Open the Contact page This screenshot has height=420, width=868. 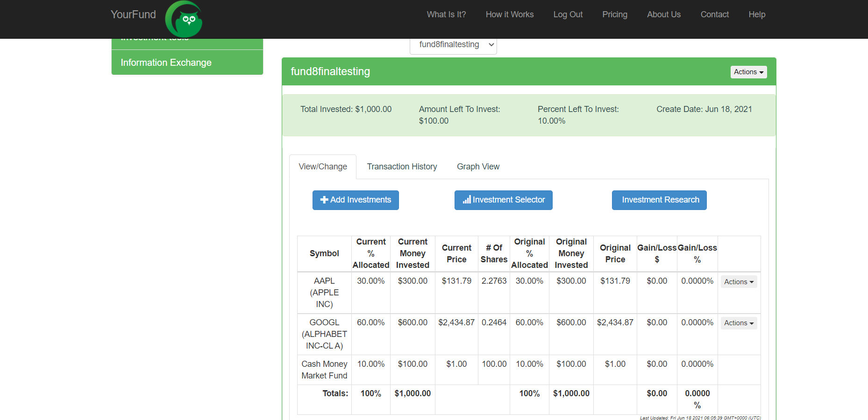coord(714,14)
